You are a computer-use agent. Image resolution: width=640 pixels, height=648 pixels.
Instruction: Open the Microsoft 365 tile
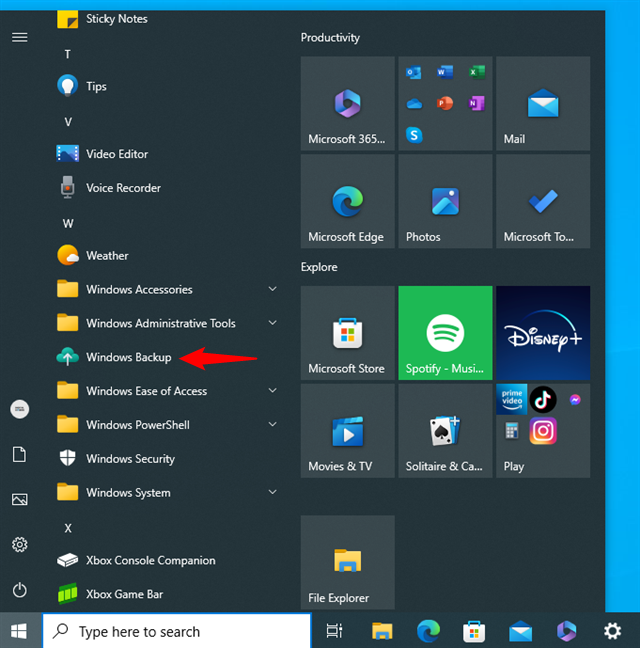coord(347,103)
